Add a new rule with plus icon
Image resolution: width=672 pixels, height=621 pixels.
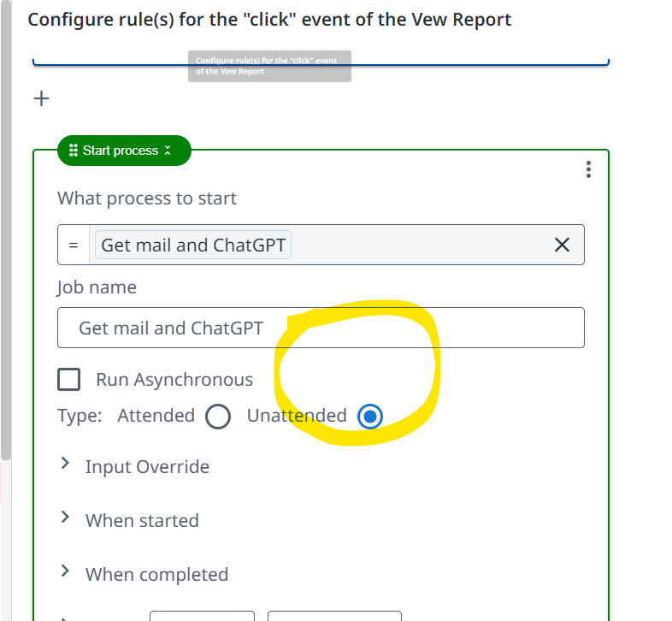click(41, 99)
